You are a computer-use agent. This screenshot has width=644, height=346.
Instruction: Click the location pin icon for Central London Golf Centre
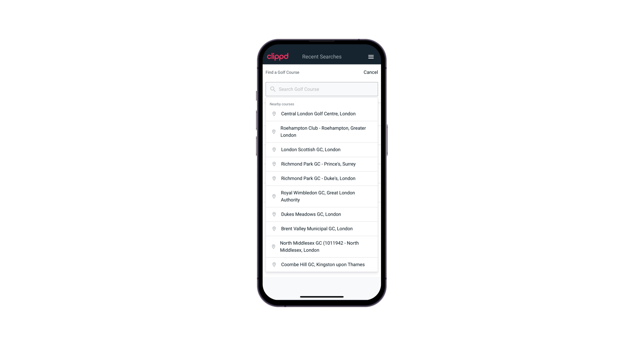coord(273,113)
